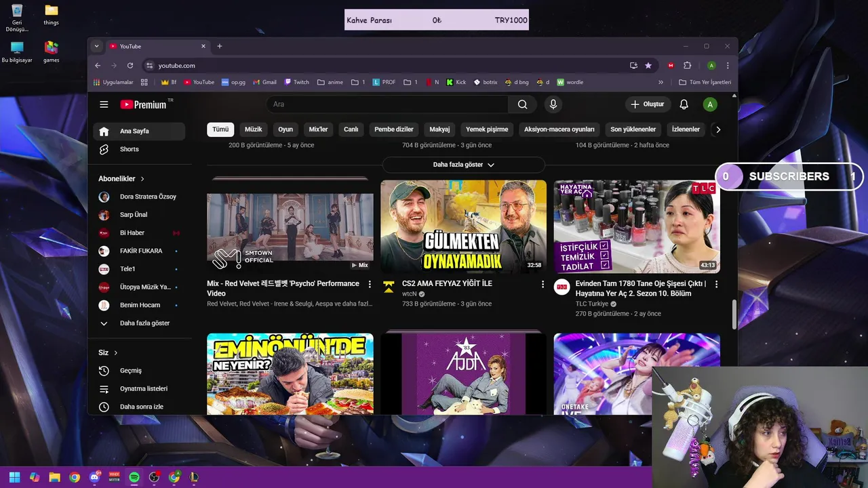This screenshot has width=868, height=488.
Task: Go to Ana Sayfa home
Action: coord(139,131)
